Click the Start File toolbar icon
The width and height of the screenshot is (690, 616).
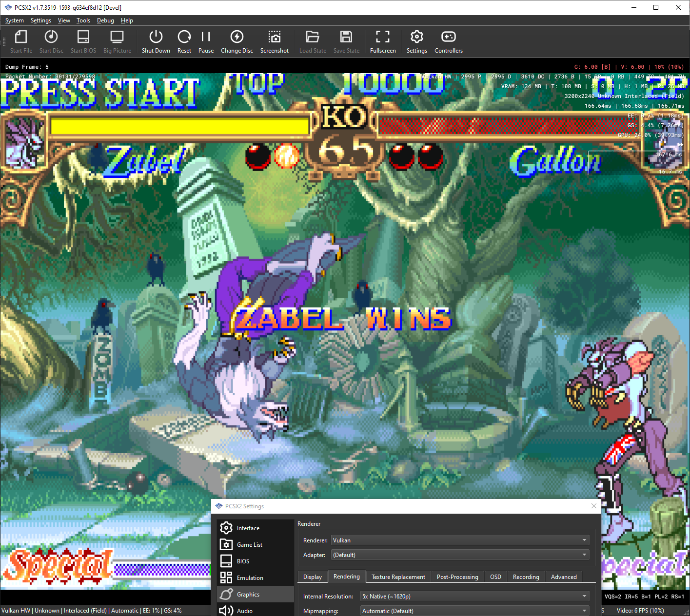[x=21, y=42]
